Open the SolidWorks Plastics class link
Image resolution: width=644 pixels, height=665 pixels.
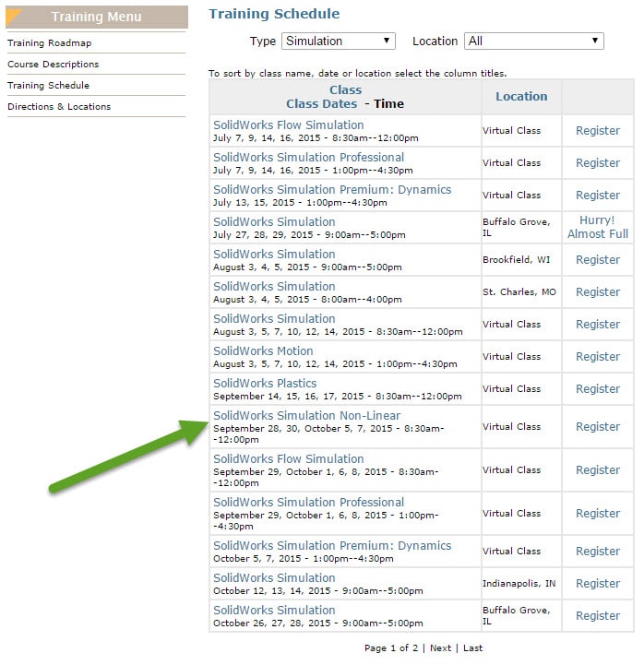265,384
